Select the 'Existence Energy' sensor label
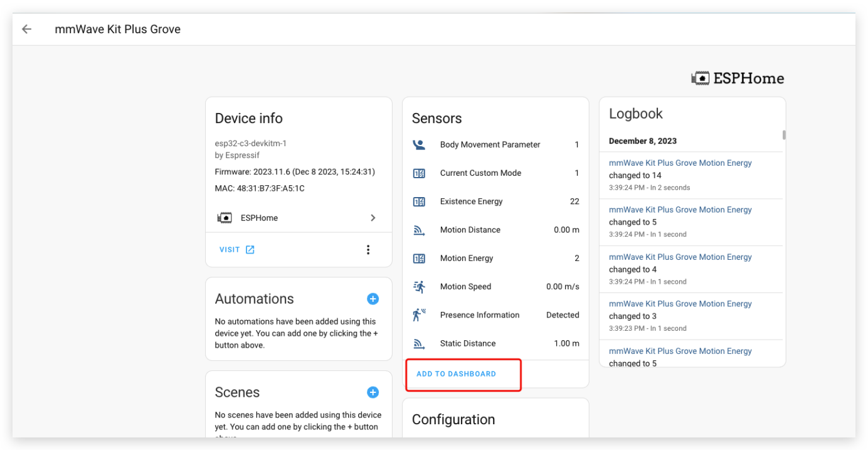The width and height of the screenshot is (868, 450). click(471, 202)
